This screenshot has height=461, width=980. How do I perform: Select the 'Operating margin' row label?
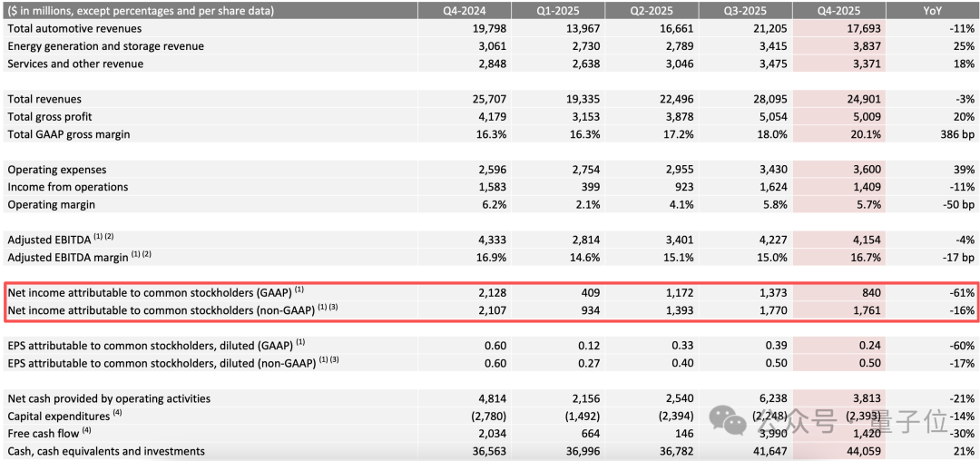(x=53, y=204)
